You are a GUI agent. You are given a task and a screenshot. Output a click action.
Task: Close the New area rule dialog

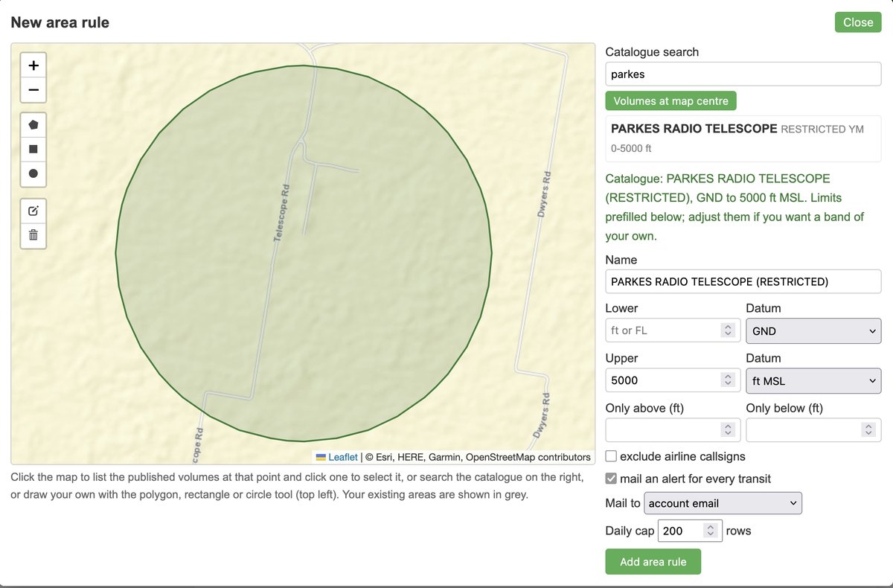pos(858,22)
